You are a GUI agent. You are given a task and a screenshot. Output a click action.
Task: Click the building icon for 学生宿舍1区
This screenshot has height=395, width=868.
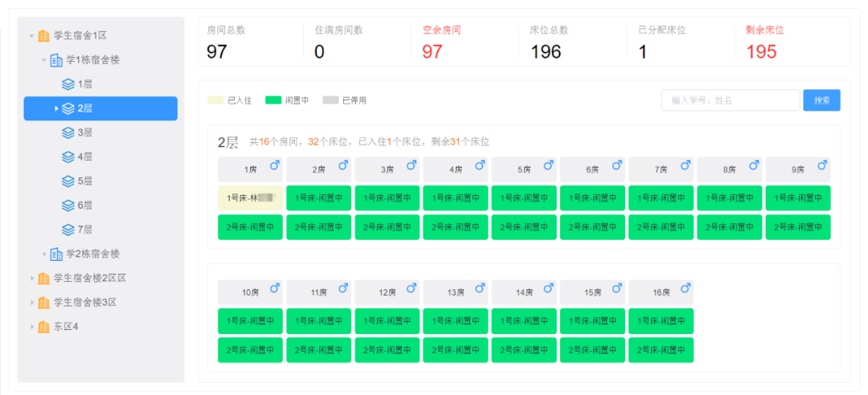43,35
